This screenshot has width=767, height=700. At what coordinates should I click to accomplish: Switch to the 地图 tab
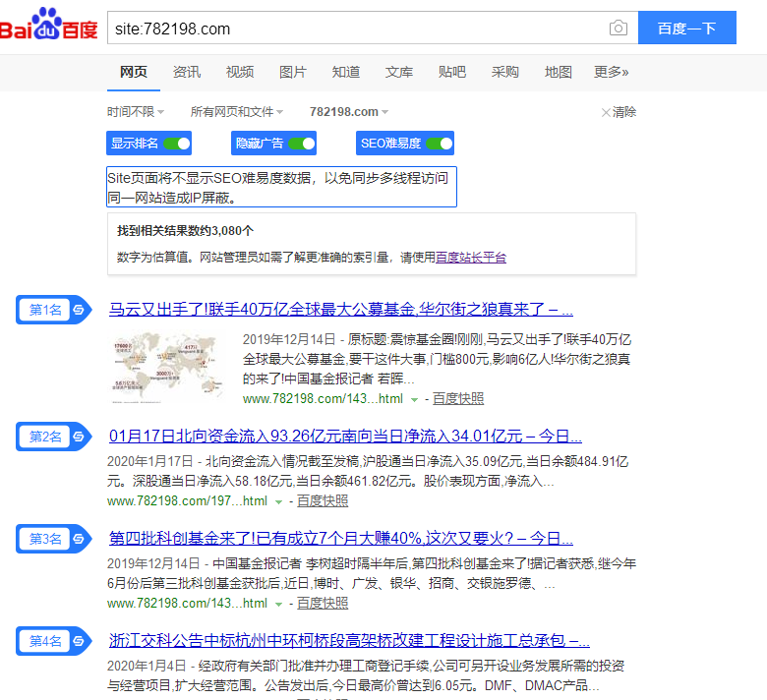coord(559,72)
